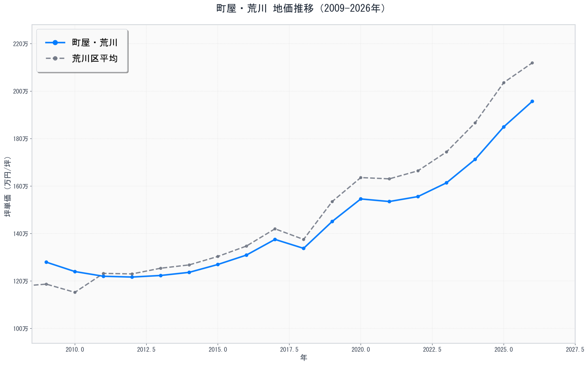The height and width of the screenshot is (365, 588).
Task: Click the 2020 gray data point
Action: pos(361,178)
